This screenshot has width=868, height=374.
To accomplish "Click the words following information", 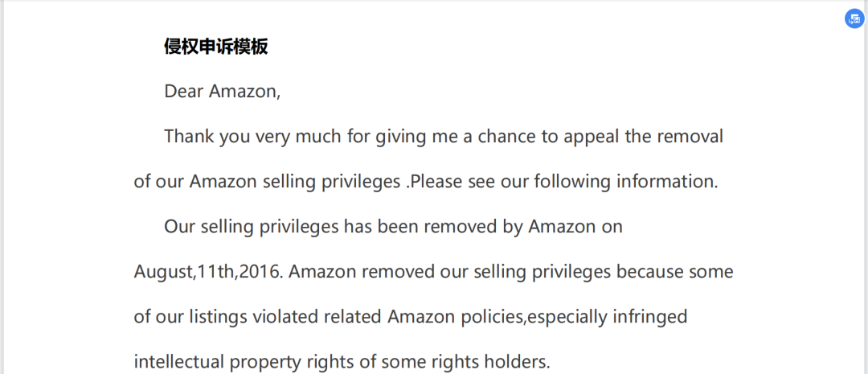I will 627,182.
